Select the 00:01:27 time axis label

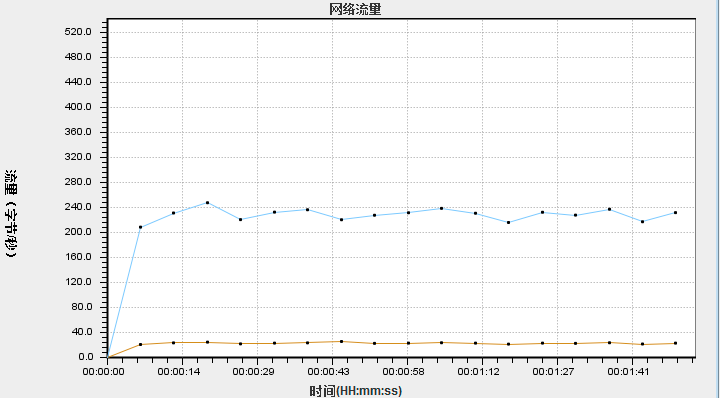pyautogui.click(x=553, y=371)
